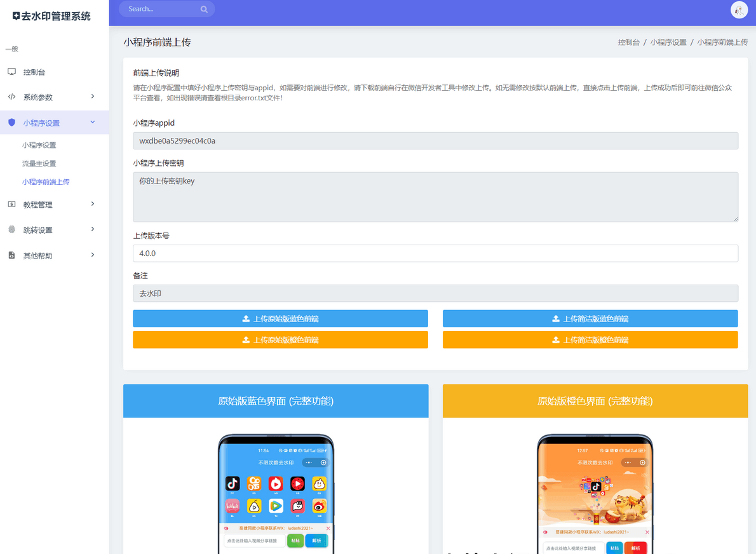Open 控制台 from the sidebar

(55, 72)
